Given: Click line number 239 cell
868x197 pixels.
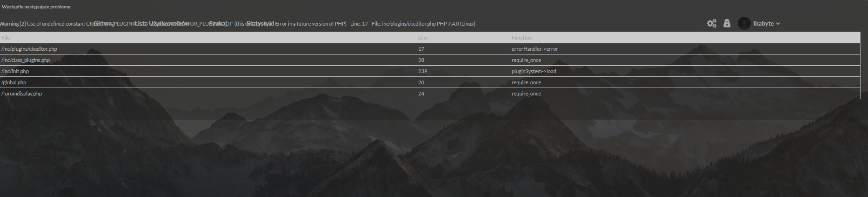Looking at the screenshot, I should click(422, 71).
